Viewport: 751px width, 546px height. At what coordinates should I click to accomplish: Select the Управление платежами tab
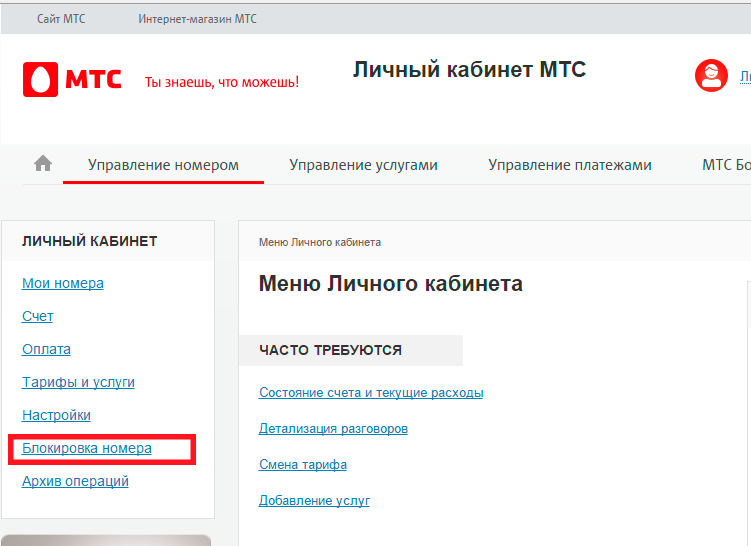point(570,165)
